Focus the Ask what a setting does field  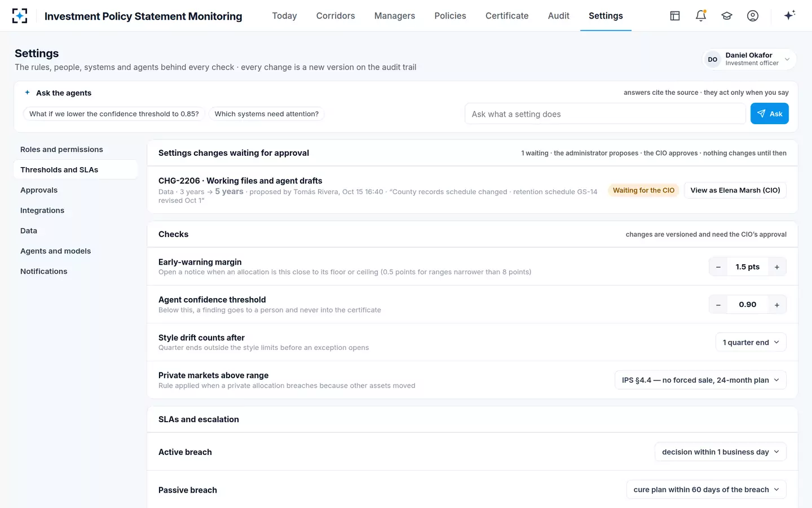point(605,113)
